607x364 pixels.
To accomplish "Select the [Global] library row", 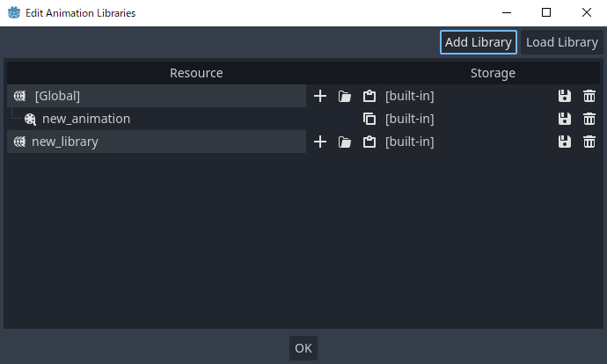I will 57,96.
